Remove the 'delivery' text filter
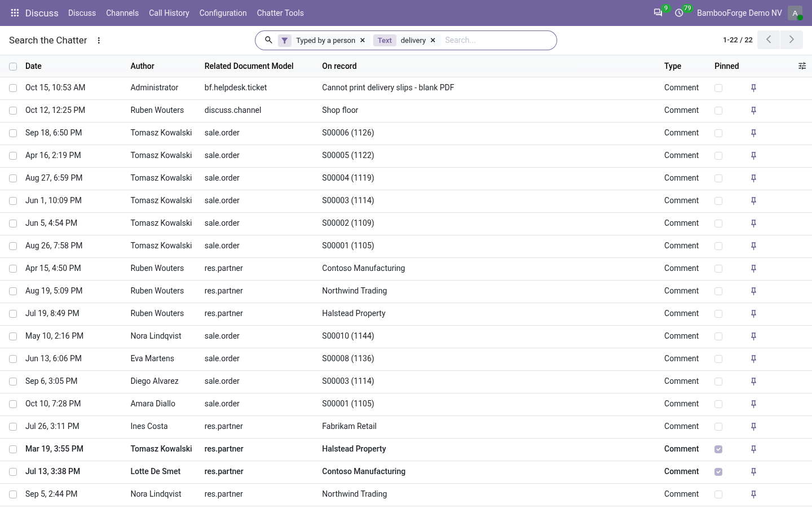The height and width of the screenshot is (508, 812). pyautogui.click(x=433, y=41)
